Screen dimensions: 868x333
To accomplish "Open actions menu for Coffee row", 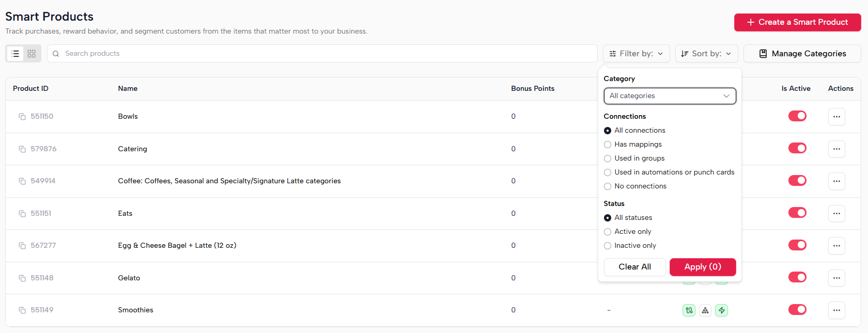I will point(836,181).
